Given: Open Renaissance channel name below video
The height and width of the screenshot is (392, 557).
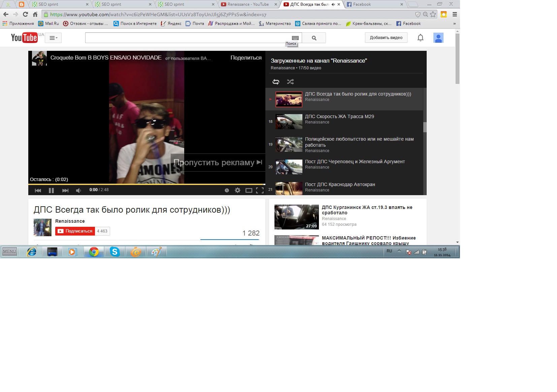Looking at the screenshot, I should pyautogui.click(x=70, y=221).
